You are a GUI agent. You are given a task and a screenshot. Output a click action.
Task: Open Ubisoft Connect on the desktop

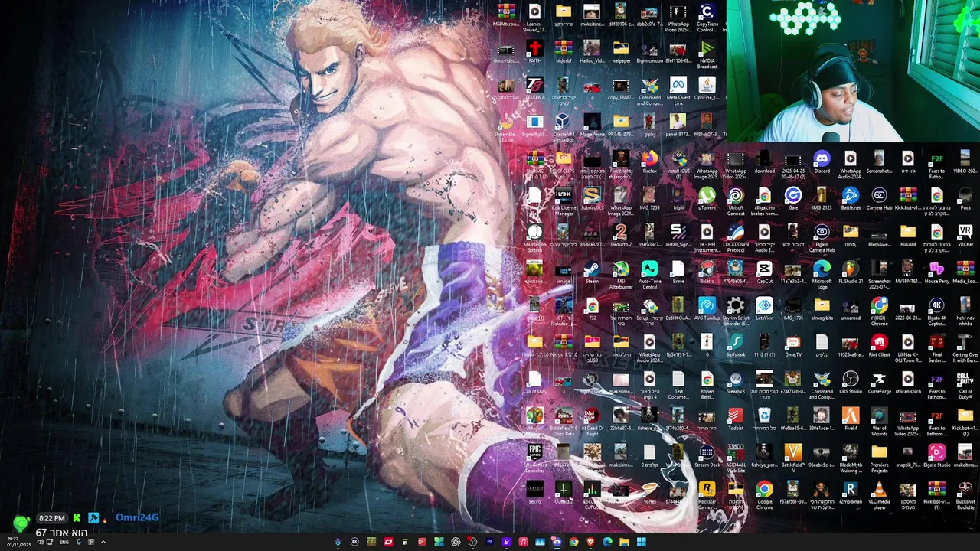click(x=736, y=201)
